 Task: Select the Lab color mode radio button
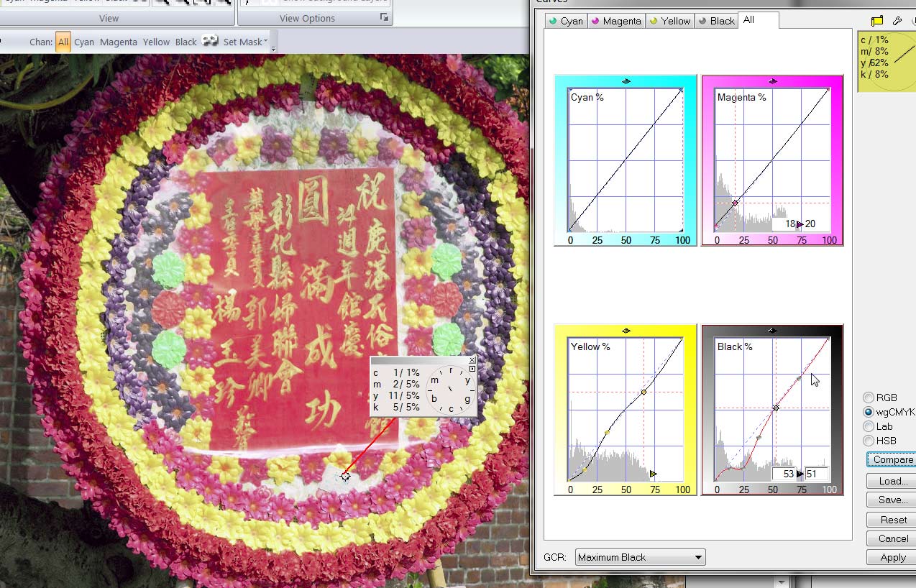(x=869, y=426)
